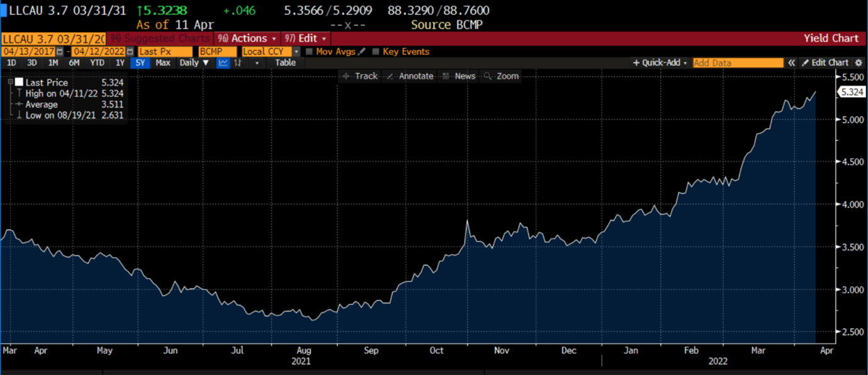The image size is (868, 375).
Task: Expand the Local CCY currency dropdown
Action: (296, 52)
